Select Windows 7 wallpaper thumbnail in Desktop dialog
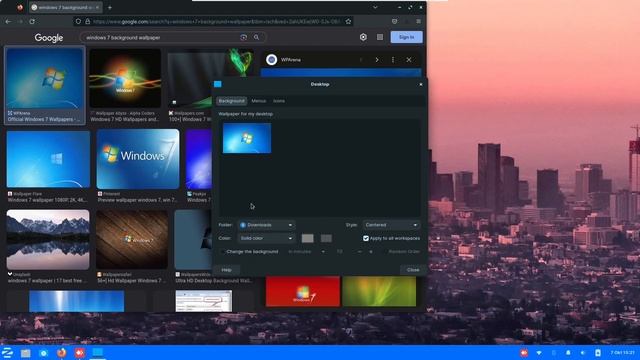The image size is (640, 360). pos(247,138)
